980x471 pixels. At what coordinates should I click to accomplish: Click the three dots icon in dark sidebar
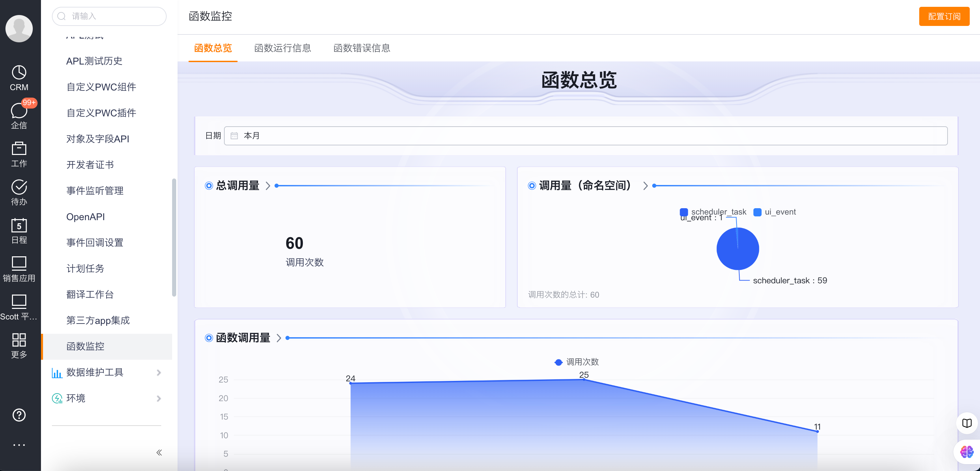pyautogui.click(x=19, y=444)
